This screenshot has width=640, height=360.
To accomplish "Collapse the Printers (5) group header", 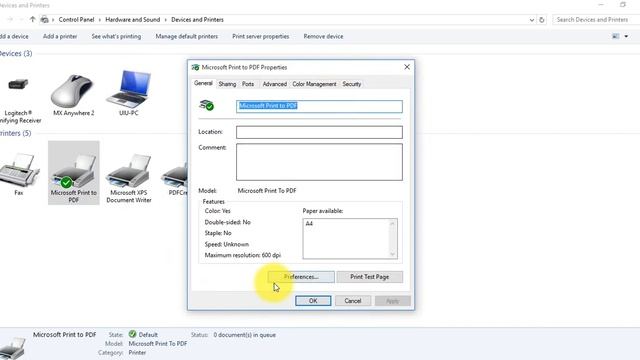I will (16, 133).
